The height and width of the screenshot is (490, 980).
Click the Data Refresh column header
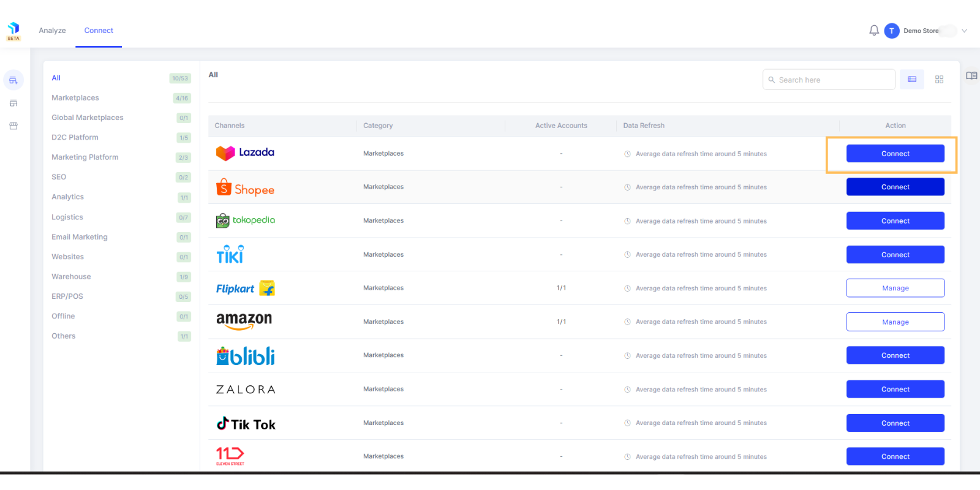click(644, 126)
